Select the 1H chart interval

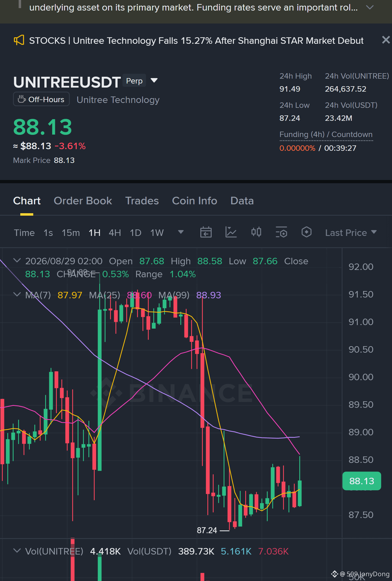coord(95,233)
